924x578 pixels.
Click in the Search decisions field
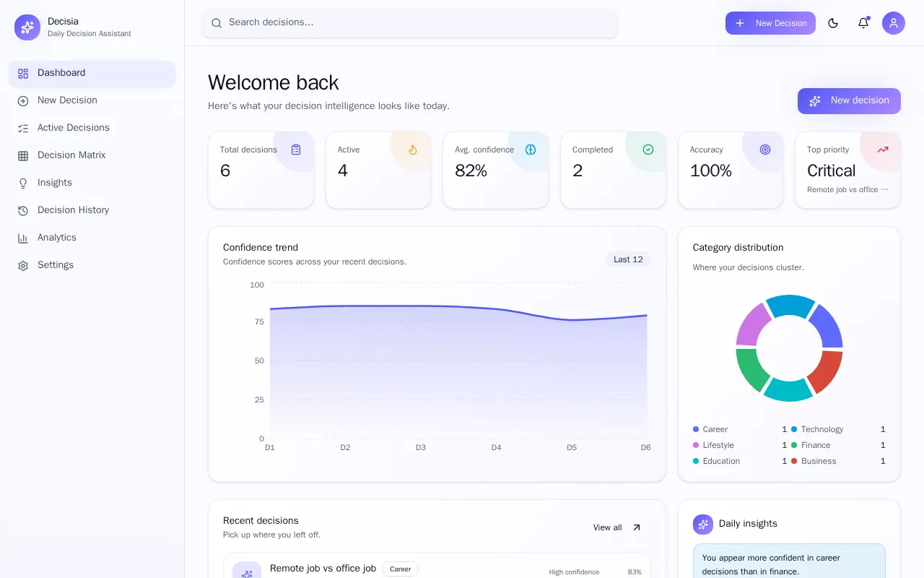point(410,23)
